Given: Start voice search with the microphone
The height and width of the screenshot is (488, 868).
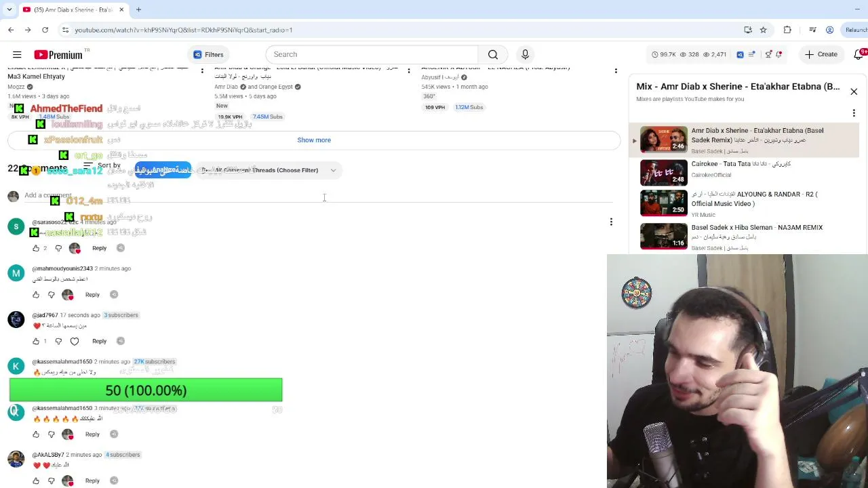Looking at the screenshot, I should click(x=525, y=54).
